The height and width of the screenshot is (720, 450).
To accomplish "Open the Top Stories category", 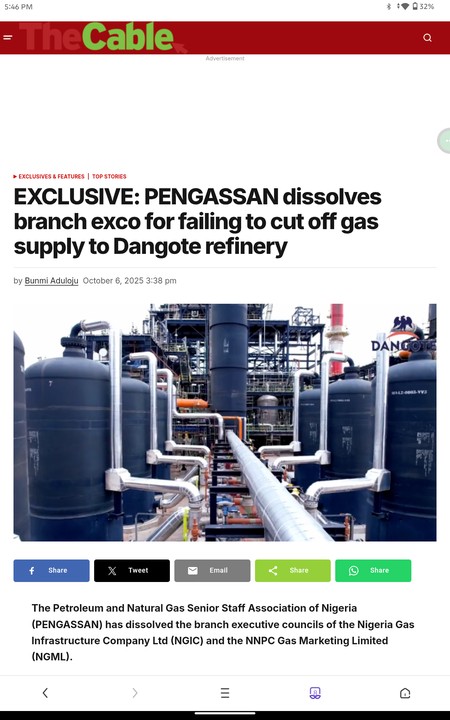I will point(109,176).
